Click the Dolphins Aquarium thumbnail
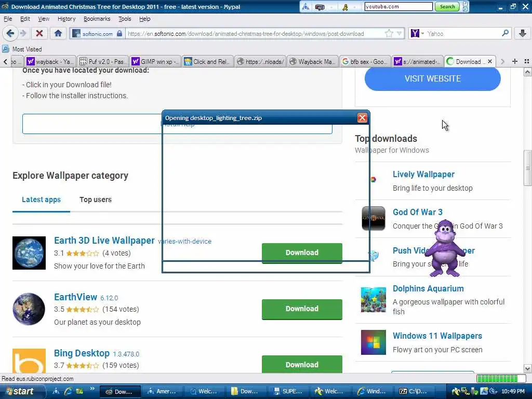The image size is (532, 399). tap(373, 300)
